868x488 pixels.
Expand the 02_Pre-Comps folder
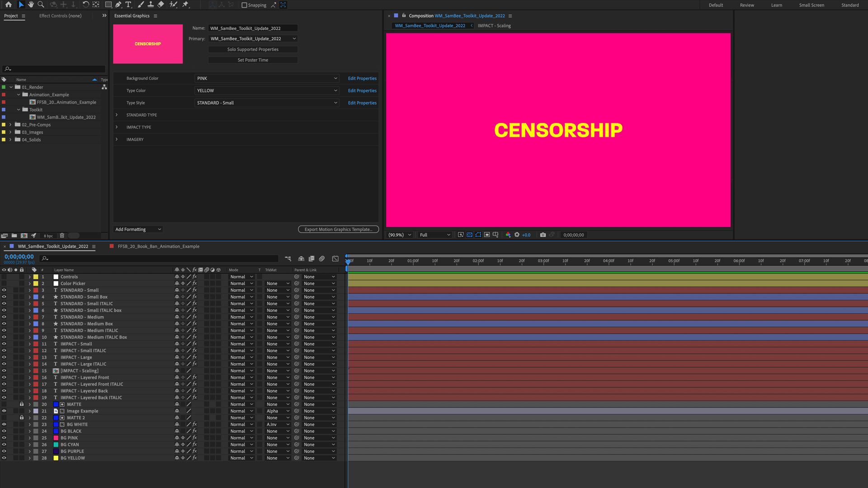[10, 125]
